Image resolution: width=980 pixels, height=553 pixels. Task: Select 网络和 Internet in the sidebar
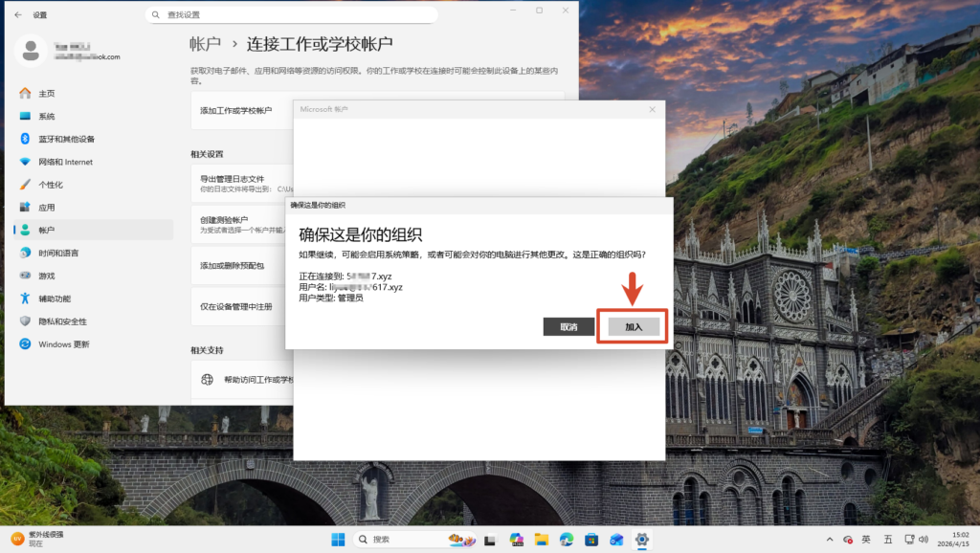pos(65,162)
